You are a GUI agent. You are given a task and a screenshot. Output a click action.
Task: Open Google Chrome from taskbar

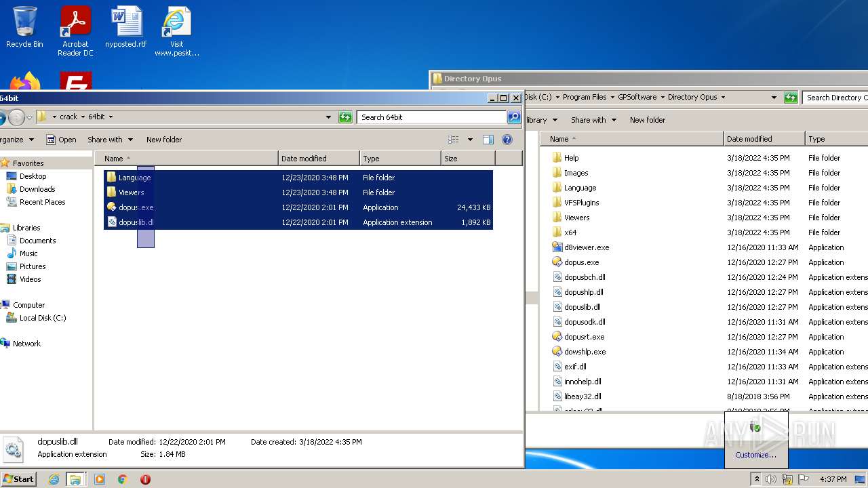(x=122, y=479)
